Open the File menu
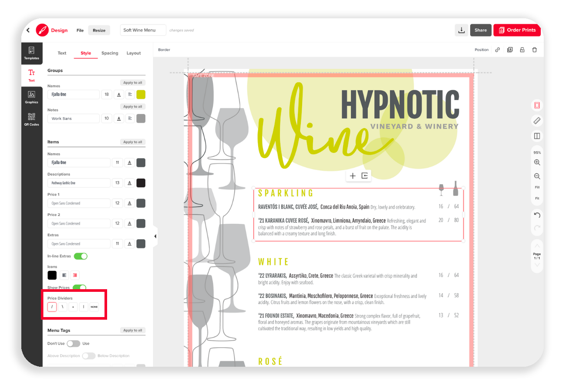This screenshot has height=392, width=566. coord(80,30)
